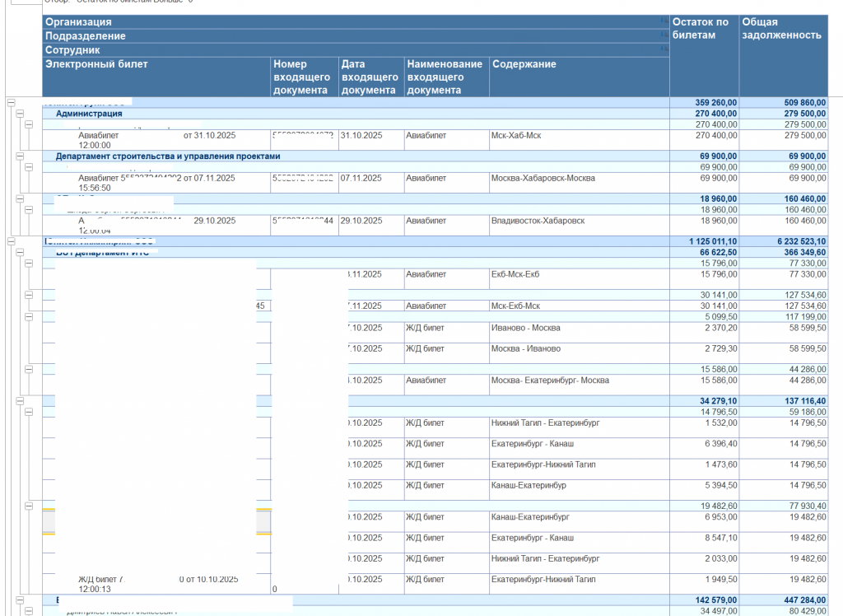The image size is (843, 616).
Task: Collapse the first organization with total 359 260,00
Action: coord(11,102)
